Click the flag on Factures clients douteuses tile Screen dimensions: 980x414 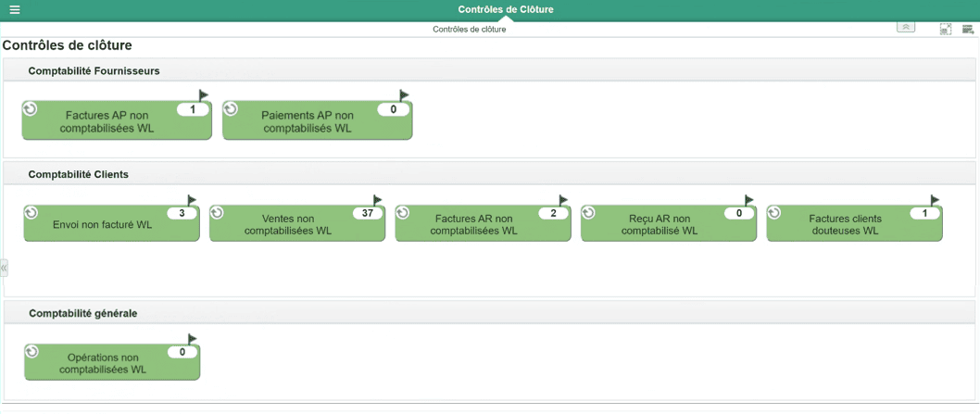tap(935, 200)
